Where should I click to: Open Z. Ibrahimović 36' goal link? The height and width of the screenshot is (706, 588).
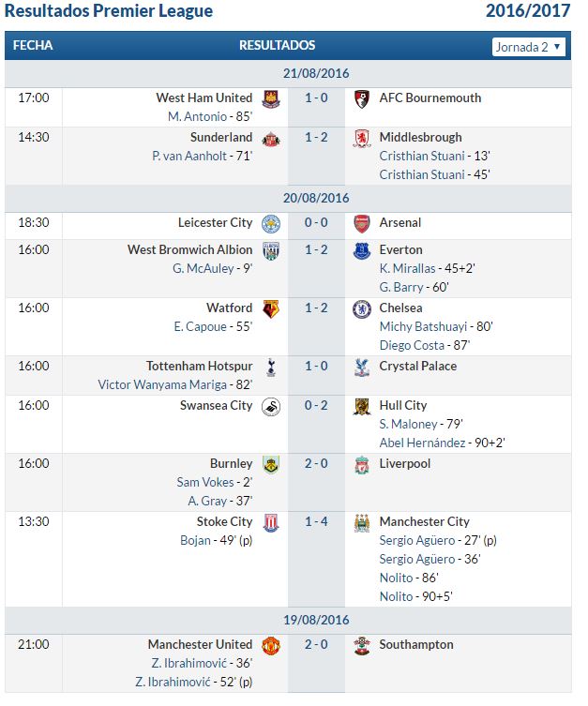(189, 663)
